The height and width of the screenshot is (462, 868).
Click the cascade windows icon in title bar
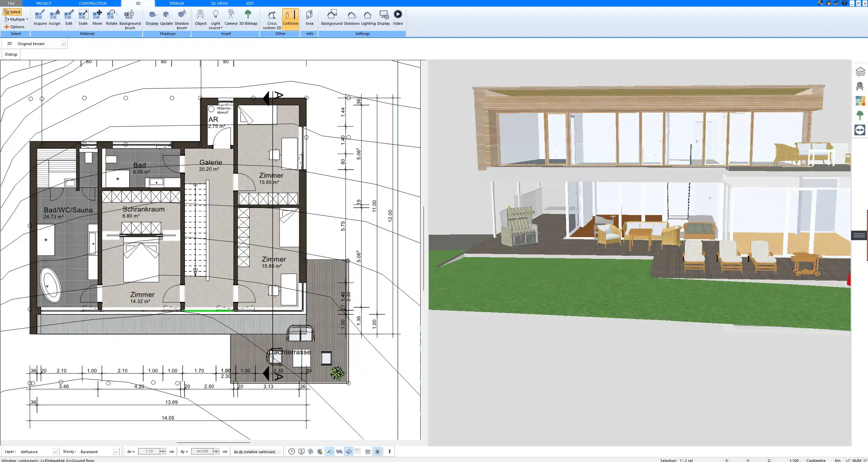(x=836, y=3)
